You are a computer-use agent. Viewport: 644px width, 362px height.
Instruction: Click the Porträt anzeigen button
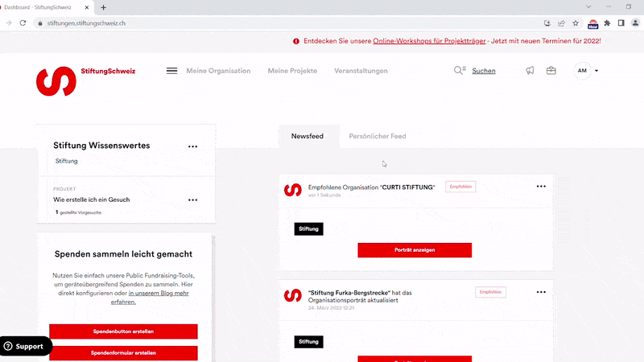pos(415,250)
